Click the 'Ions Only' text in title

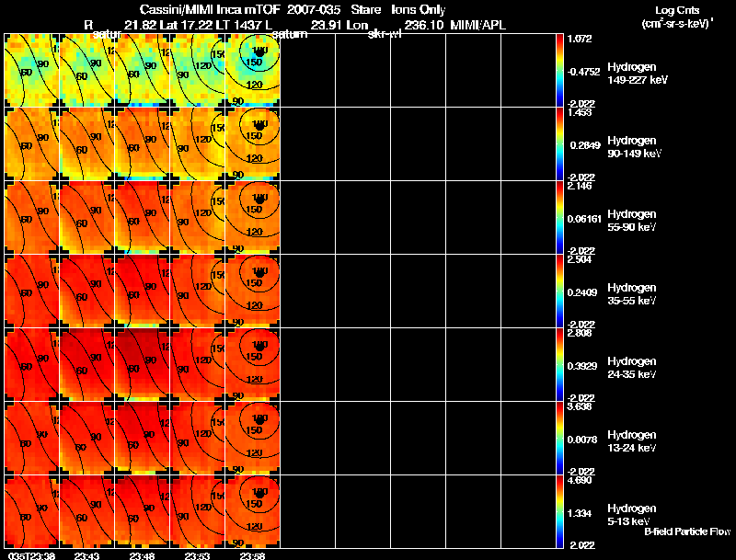(419, 9)
